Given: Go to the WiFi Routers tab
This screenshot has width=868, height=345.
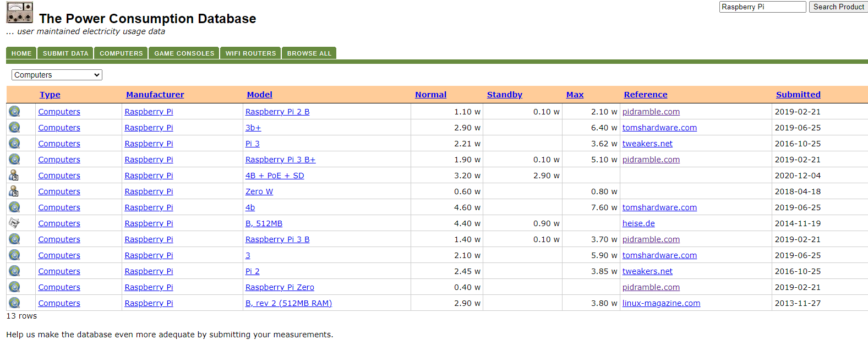Looking at the screenshot, I should (x=250, y=53).
